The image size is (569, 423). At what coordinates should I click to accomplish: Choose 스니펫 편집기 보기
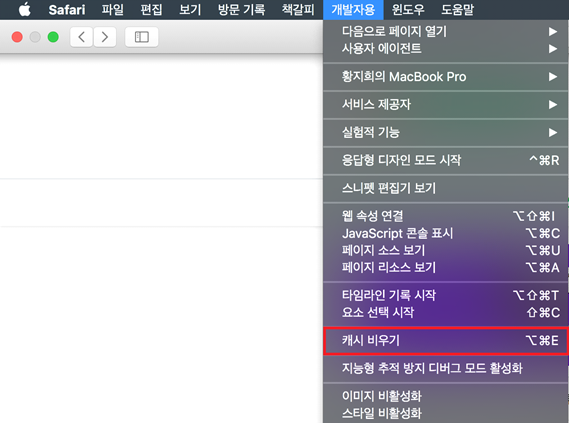pyautogui.click(x=445, y=188)
